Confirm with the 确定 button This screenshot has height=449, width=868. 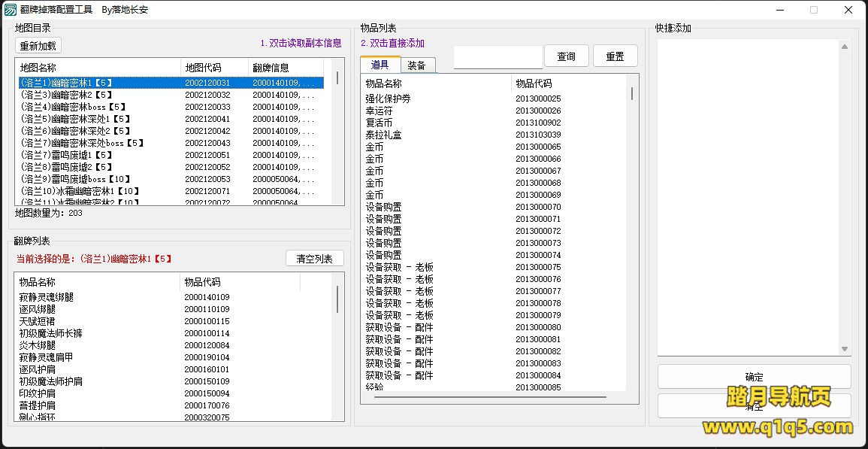tap(754, 377)
